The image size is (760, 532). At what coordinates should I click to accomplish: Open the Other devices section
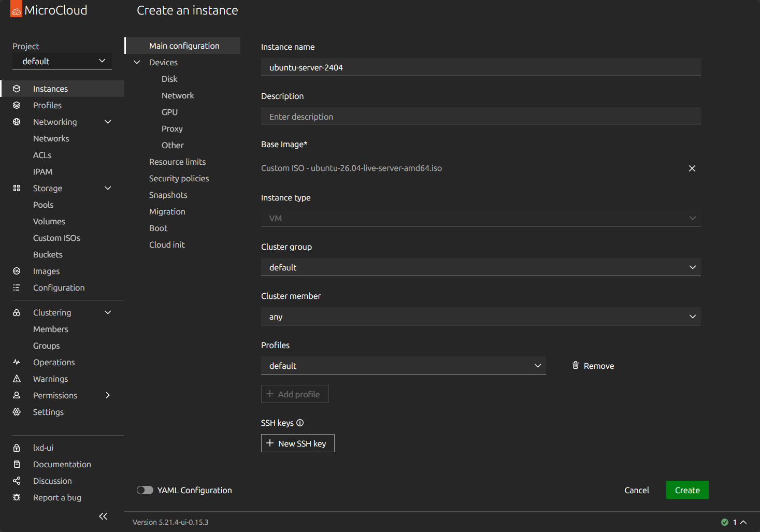pyautogui.click(x=173, y=145)
